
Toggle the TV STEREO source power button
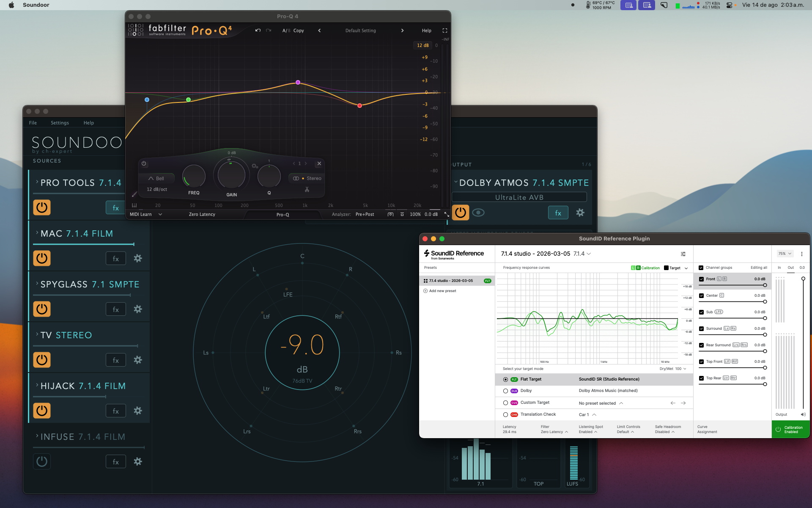pos(42,360)
